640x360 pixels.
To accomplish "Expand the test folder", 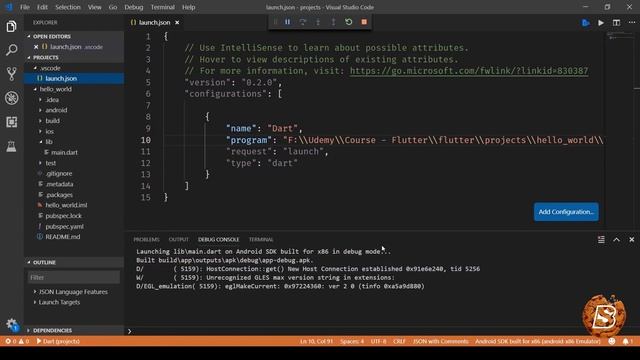I will 40,163.
